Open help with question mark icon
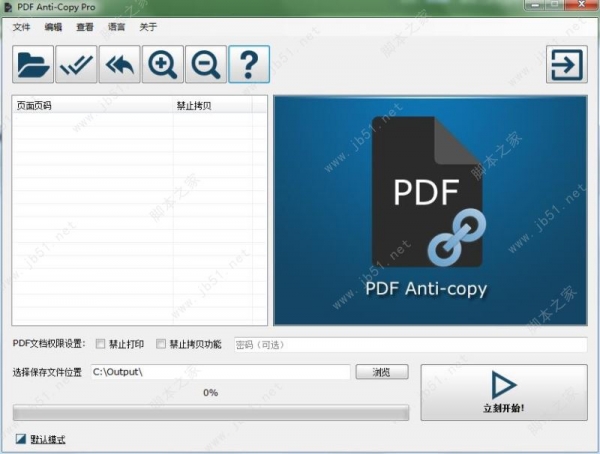Screen dimensions: 600x454 tap(249, 64)
